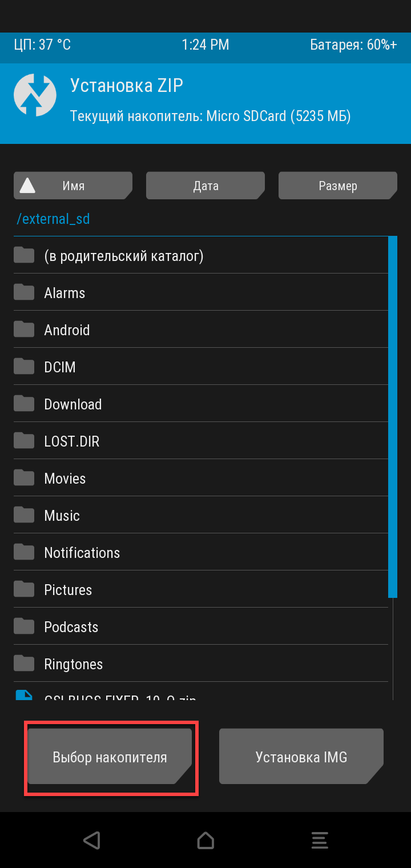The image size is (411, 868).
Task: Click the Установка IMG button
Action: pyautogui.click(x=301, y=756)
